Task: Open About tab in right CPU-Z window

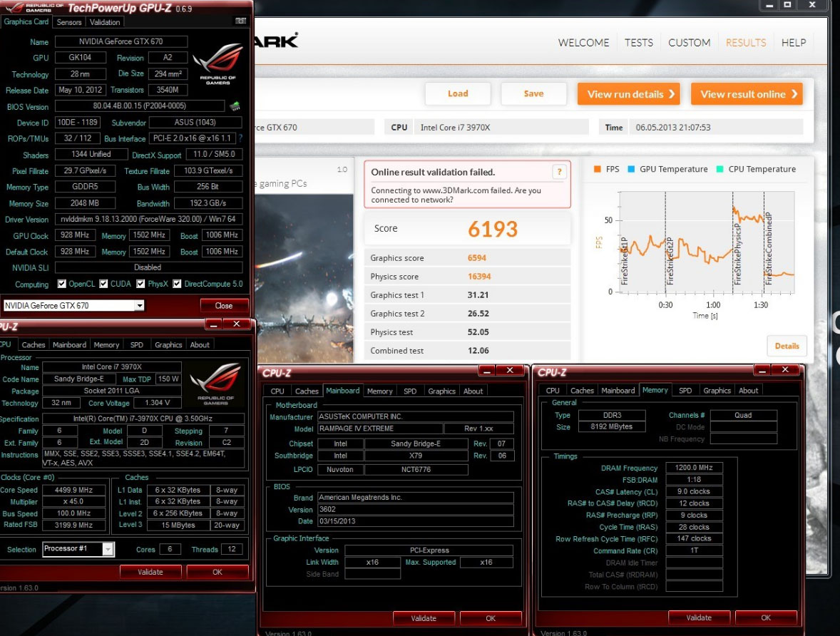Action: point(749,391)
